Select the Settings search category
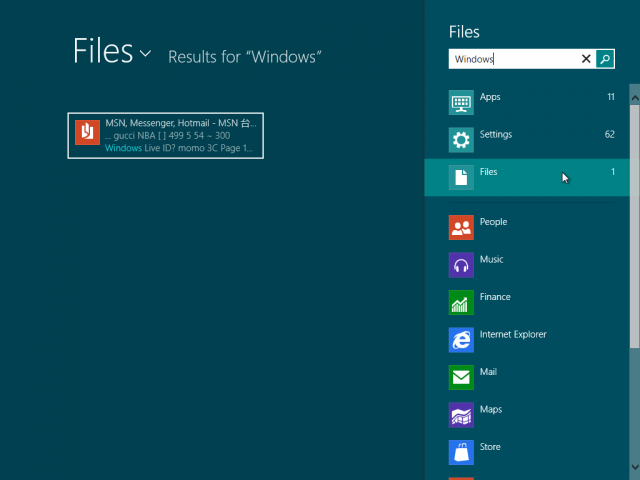640x480 pixels. tap(527, 140)
